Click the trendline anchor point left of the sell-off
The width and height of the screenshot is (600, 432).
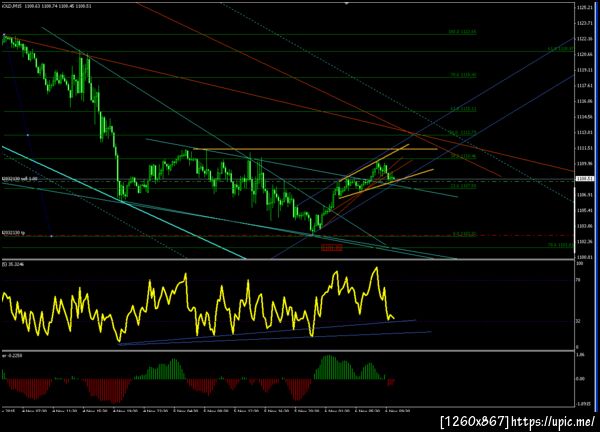(28, 135)
